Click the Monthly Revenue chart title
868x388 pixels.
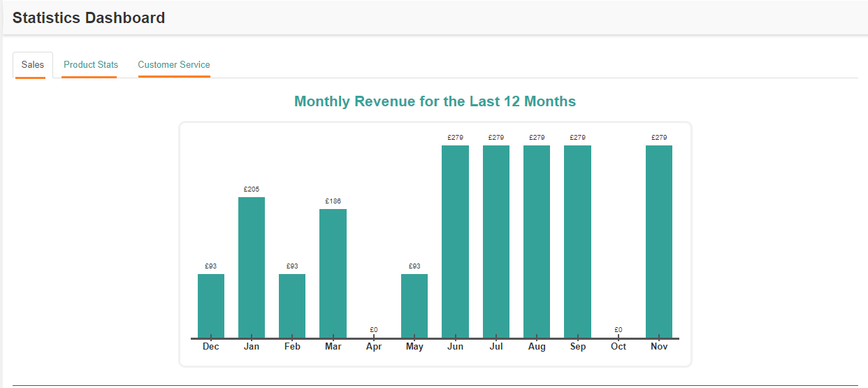435,101
